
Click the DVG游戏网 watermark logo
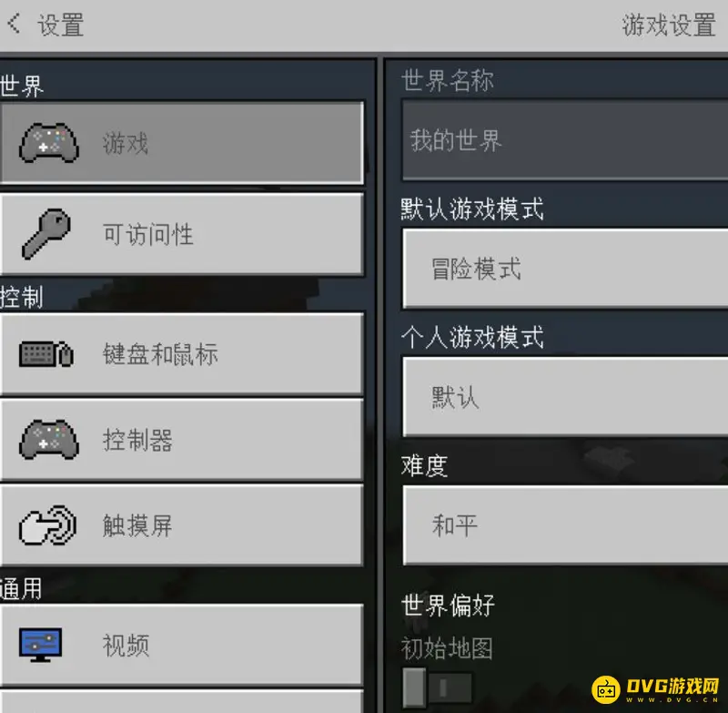click(656, 689)
